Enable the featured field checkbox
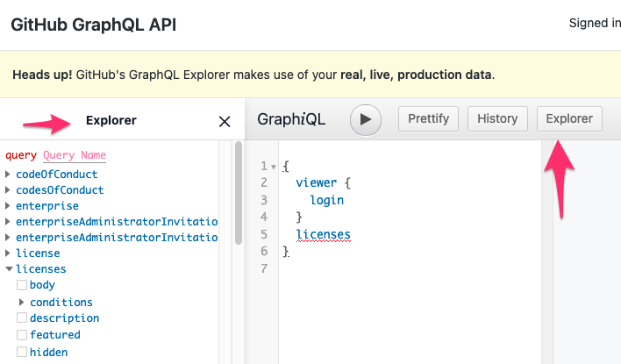Image resolution: width=621 pixels, height=364 pixels. (22, 335)
